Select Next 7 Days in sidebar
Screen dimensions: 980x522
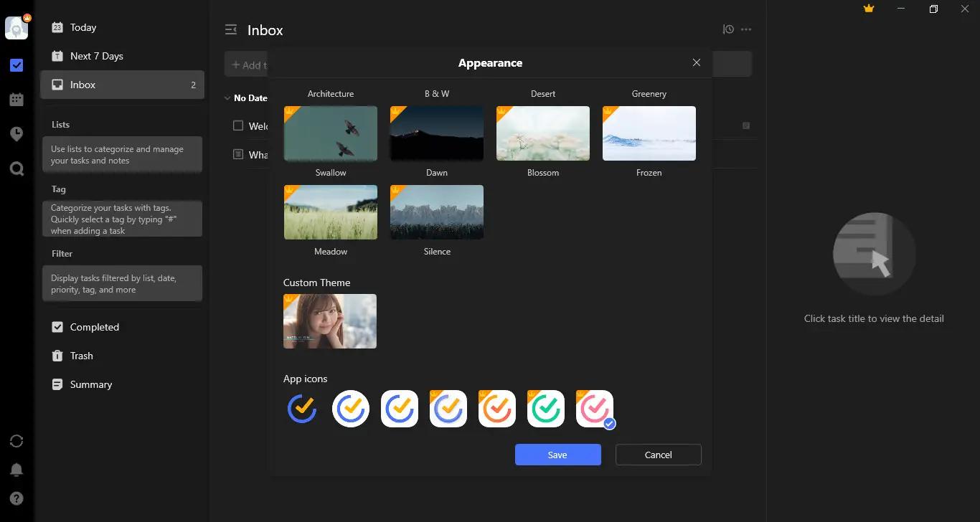point(96,56)
